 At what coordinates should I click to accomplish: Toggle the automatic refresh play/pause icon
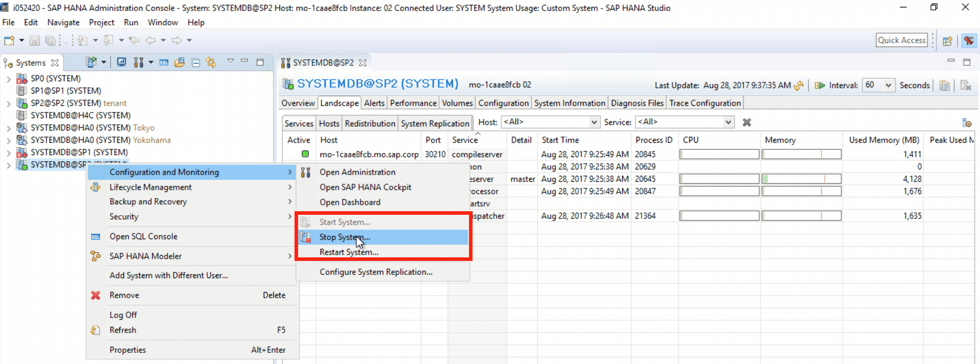(x=820, y=86)
